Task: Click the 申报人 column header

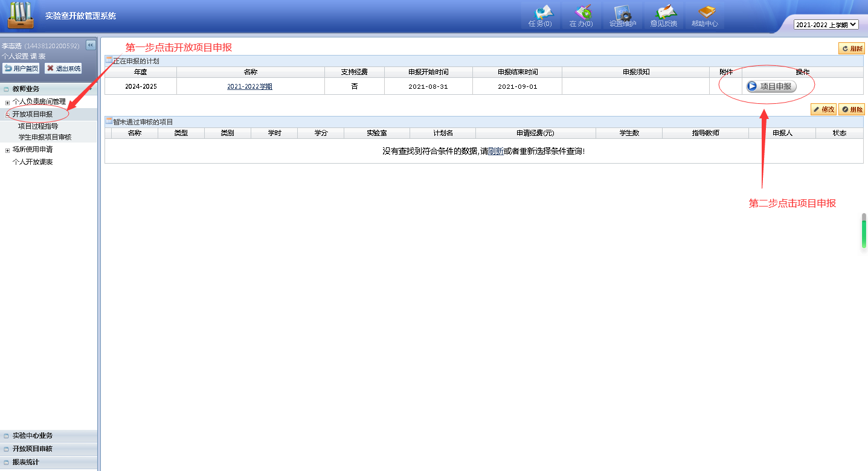Action: click(x=782, y=133)
